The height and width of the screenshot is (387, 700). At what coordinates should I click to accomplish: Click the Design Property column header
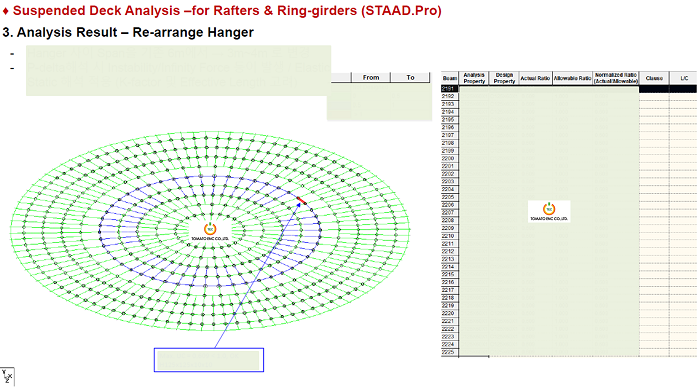pos(504,78)
